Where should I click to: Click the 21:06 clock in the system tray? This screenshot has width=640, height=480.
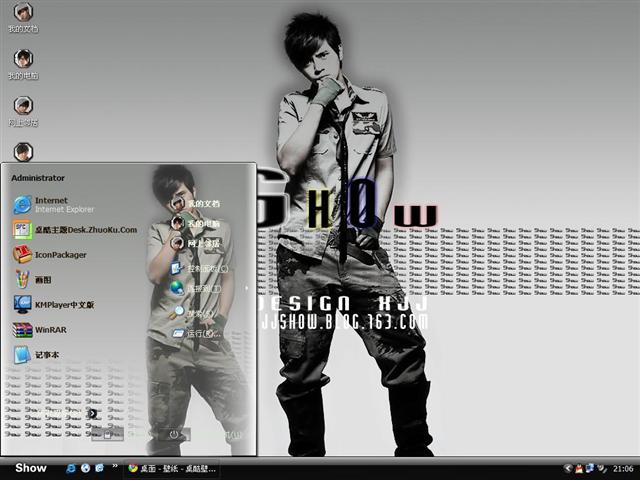coord(623,468)
